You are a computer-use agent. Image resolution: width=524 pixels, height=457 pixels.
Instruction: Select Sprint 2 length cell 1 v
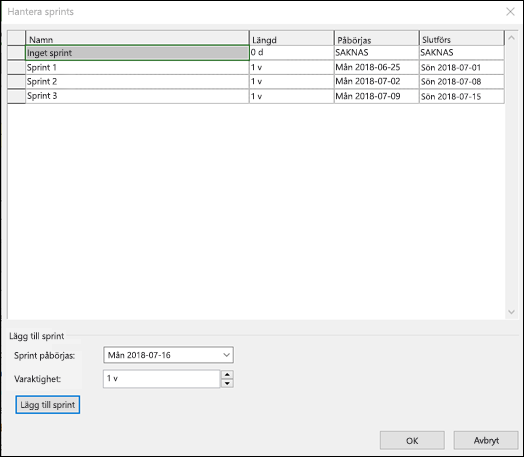tap(291, 82)
